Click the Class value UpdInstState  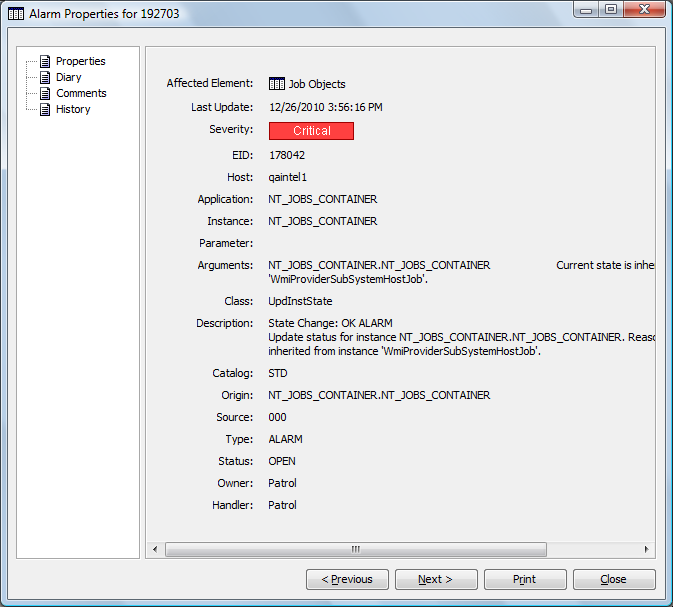point(300,301)
